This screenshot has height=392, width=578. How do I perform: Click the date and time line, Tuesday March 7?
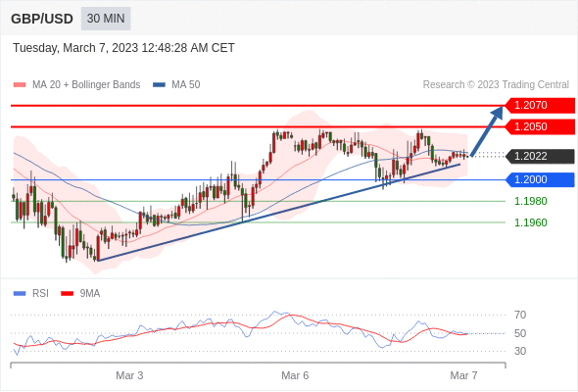pyautogui.click(x=123, y=48)
